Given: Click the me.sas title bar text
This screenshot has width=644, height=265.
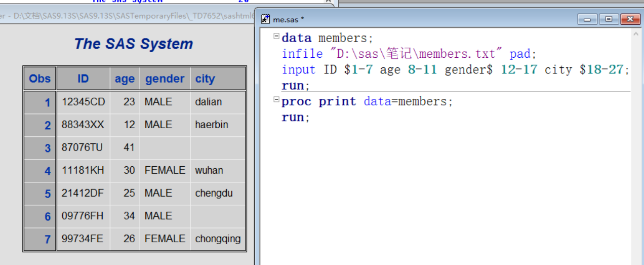Looking at the screenshot, I should point(289,20).
